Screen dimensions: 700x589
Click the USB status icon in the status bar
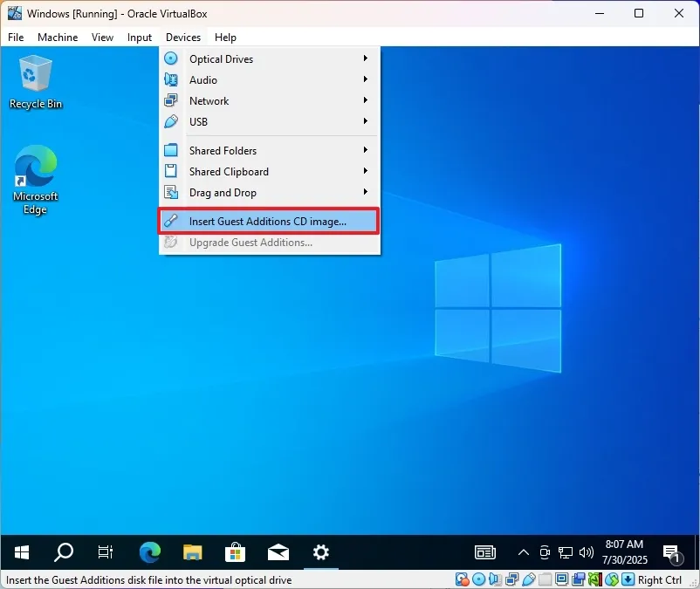click(x=528, y=579)
